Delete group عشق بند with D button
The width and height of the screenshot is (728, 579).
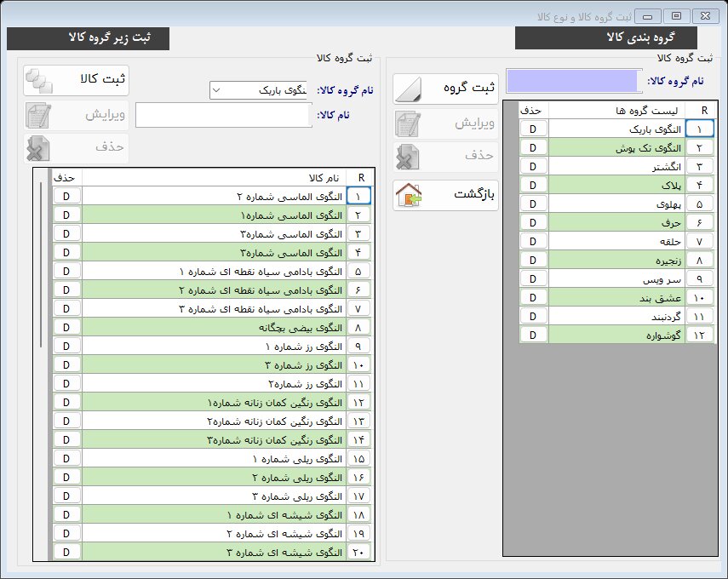[533, 298]
